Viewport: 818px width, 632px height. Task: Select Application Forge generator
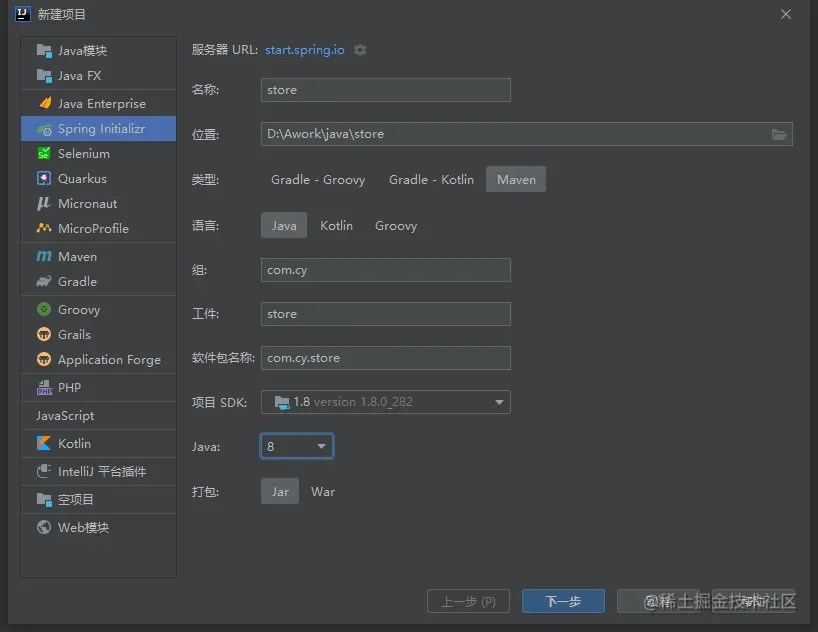tap(99, 359)
